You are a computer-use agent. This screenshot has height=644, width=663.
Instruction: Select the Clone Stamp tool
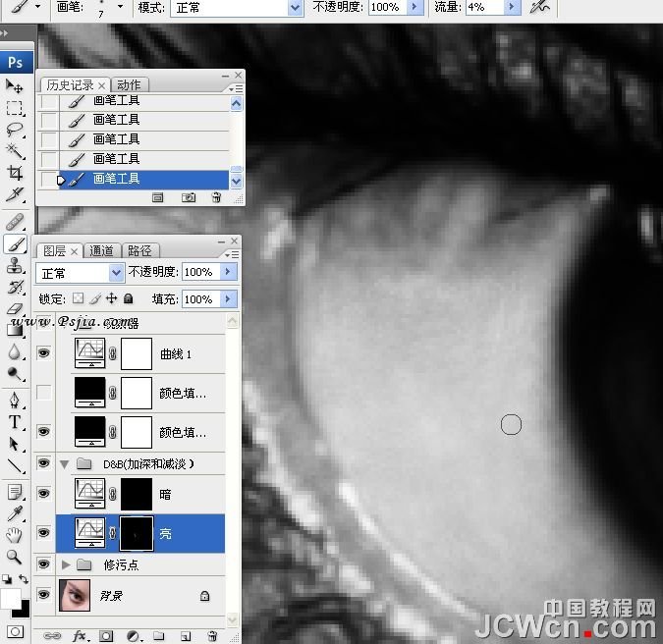15,266
